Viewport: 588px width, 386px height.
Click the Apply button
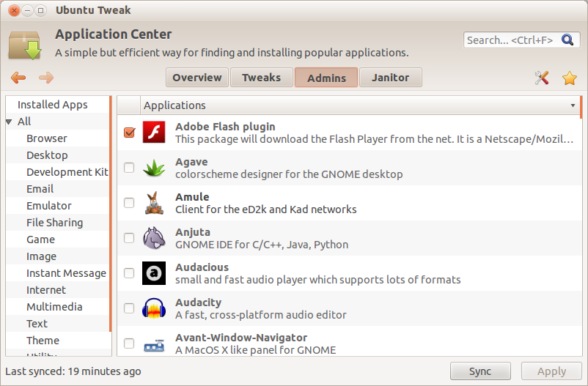tap(551, 371)
